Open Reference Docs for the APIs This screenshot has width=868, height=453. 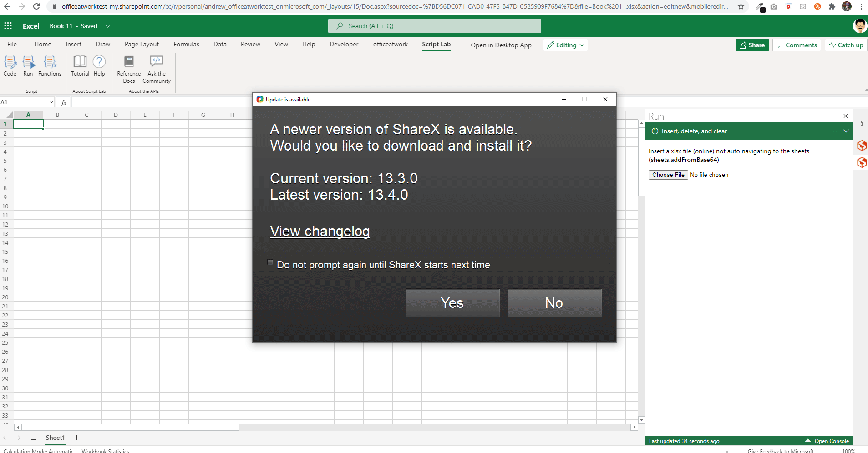(x=129, y=69)
